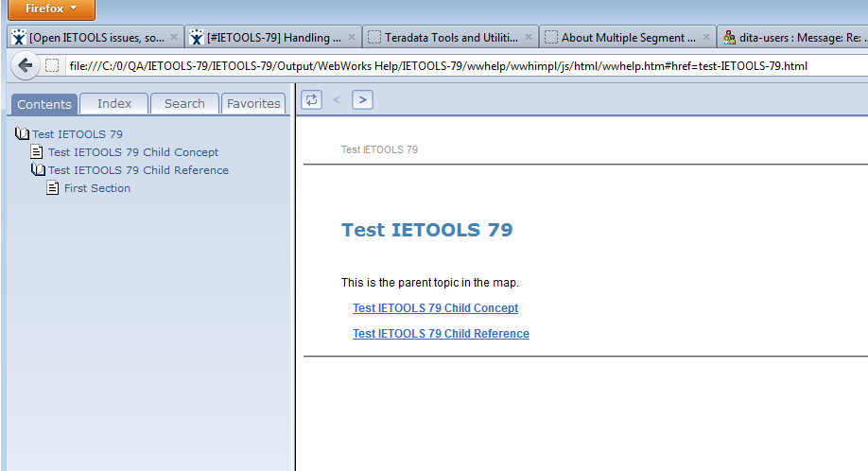Viewport: 868px width, 471px height.
Task: Go to next topic using the arrow button
Action: coord(362,99)
